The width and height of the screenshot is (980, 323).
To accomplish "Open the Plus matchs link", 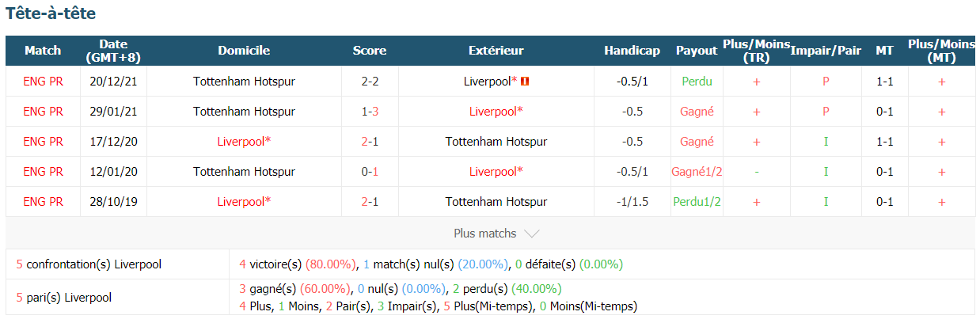I will click(484, 234).
